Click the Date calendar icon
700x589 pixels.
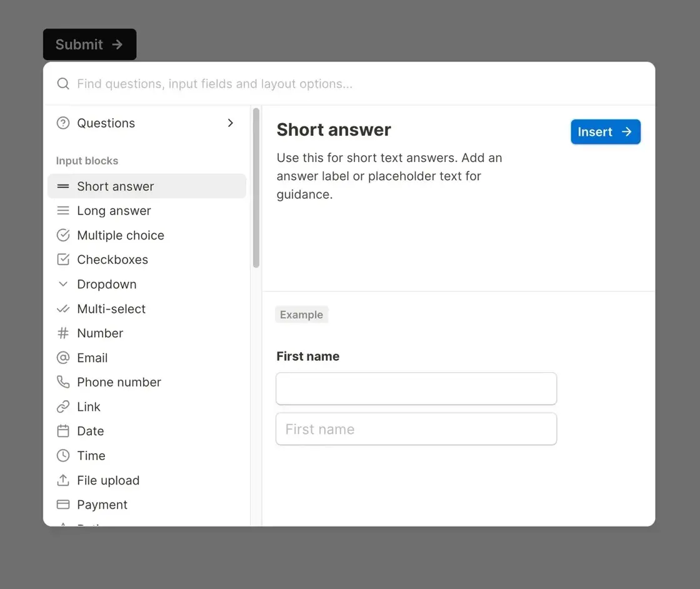pos(63,431)
